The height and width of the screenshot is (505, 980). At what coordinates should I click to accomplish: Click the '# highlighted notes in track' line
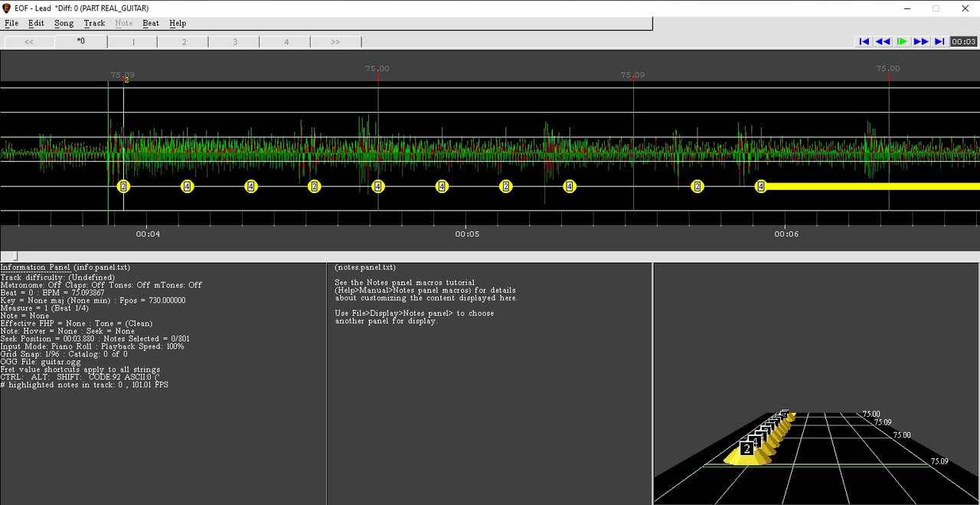[x=84, y=385]
